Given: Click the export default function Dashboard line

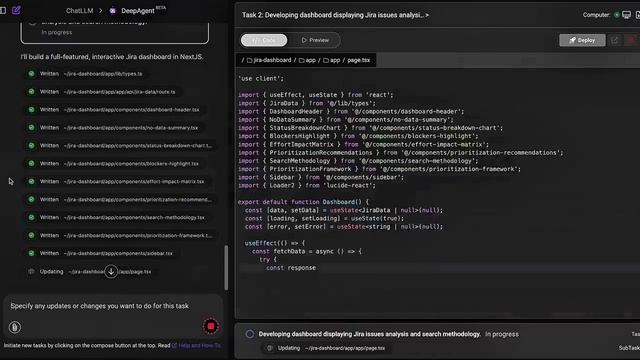Looking at the screenshot, I should 303,202.
